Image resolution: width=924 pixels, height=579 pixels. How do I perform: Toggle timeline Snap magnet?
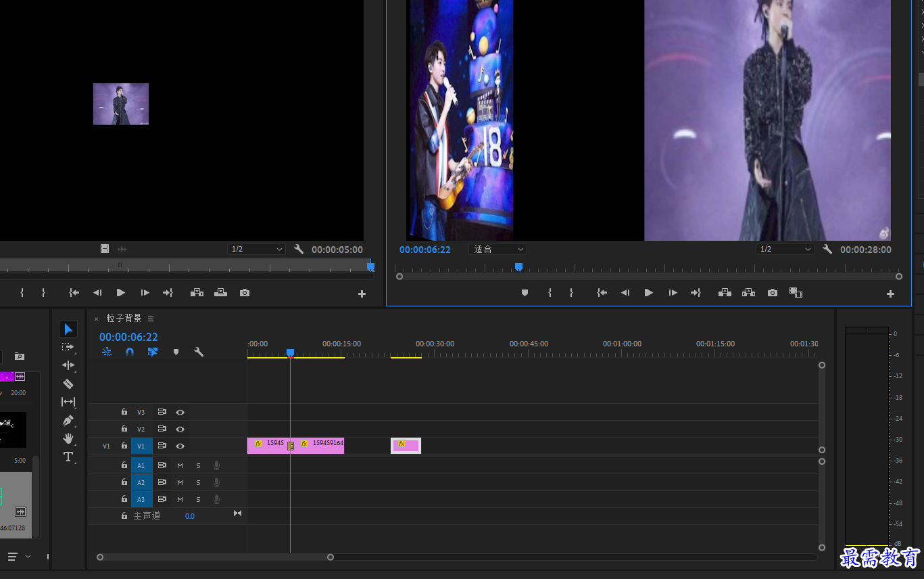(x=130, y=352)
